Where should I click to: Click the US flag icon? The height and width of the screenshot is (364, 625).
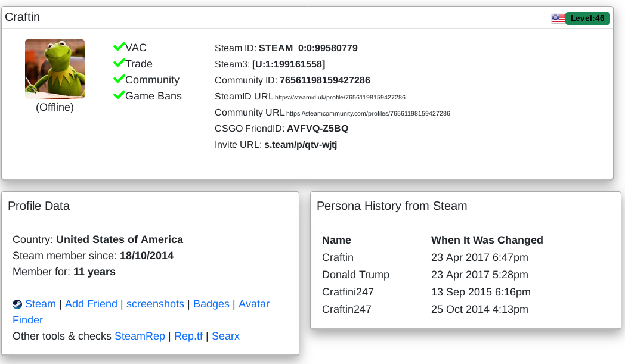click(x=558, y=18)
